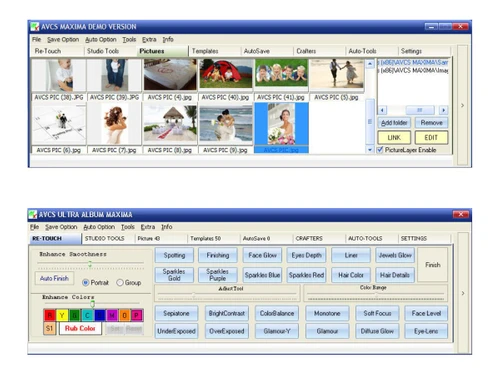Open File menu in Maxima Demo window

36,39
